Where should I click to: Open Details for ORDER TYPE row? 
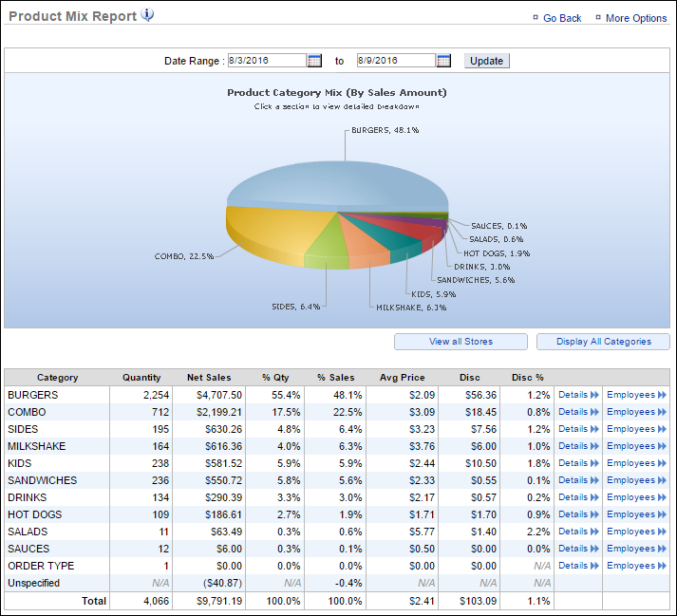[578, 566]
